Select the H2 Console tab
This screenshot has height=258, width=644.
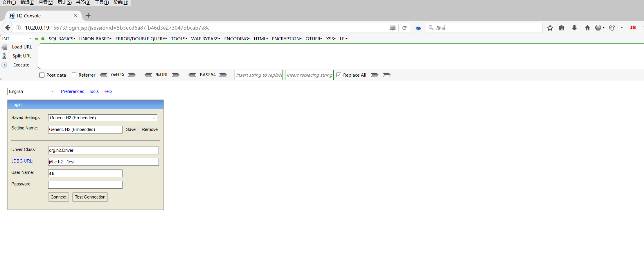pyautogui.click(x=44, y=16)
